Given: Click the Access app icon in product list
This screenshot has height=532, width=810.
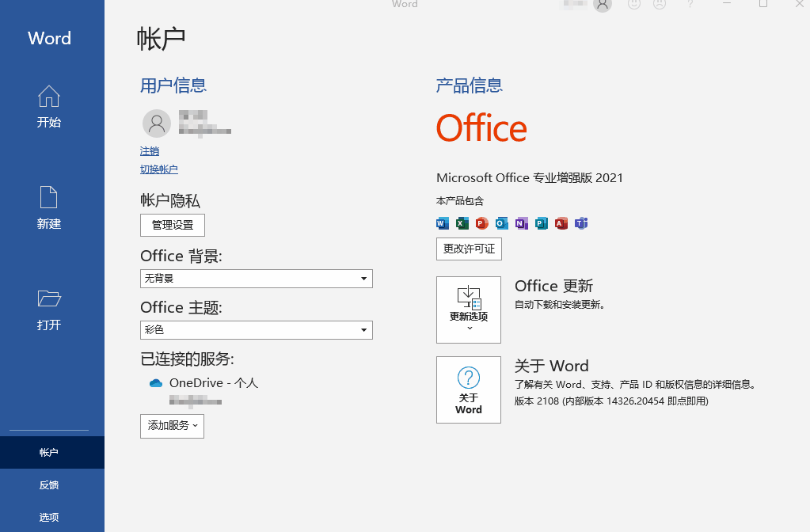Looking at the screenshot, I should tap(561, 223).
